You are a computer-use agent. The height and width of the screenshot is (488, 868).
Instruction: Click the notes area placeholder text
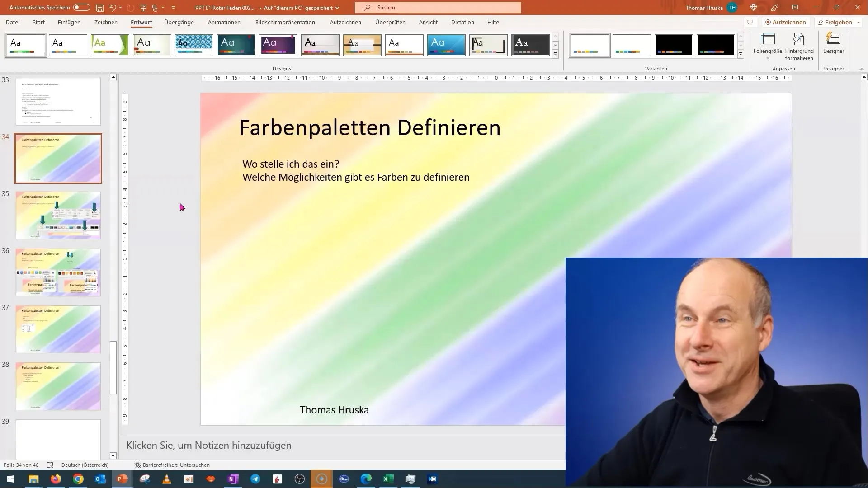(x=209, y=446)
